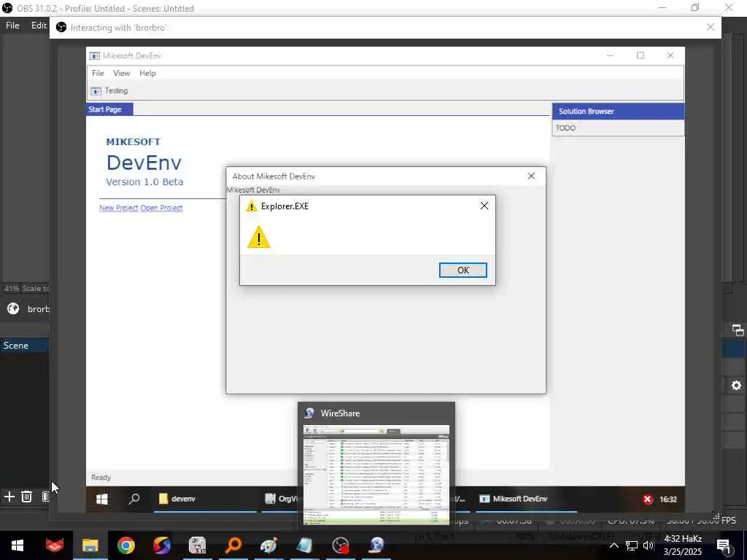Screen dimensions: 747x560
Task: Follow the Open Project link
Action: point(161,208)
